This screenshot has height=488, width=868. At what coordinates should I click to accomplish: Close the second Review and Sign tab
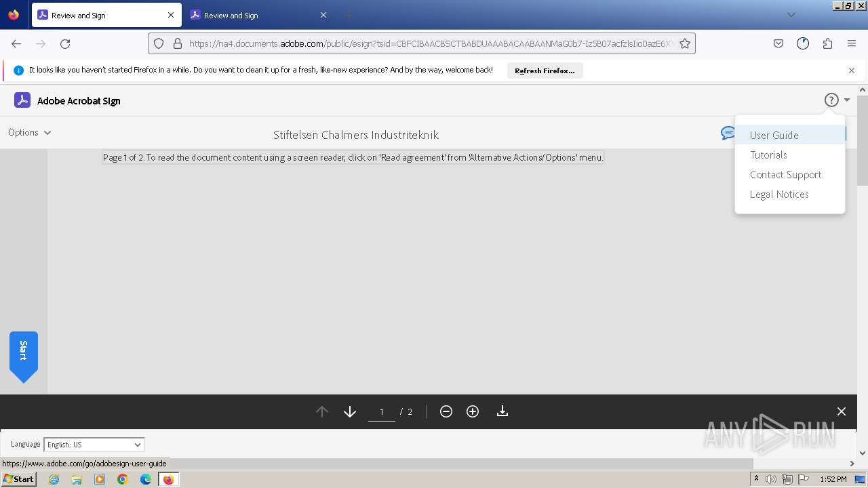[x=323, y=15]
